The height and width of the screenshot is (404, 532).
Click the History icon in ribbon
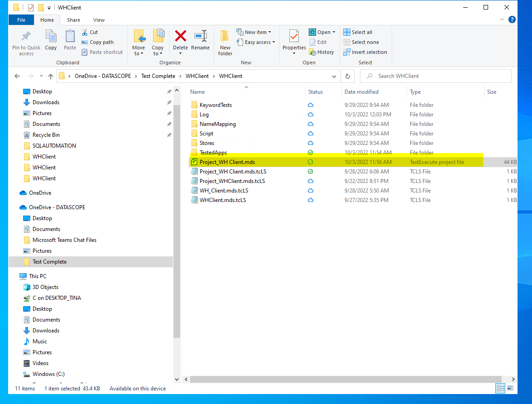(321, 52)
